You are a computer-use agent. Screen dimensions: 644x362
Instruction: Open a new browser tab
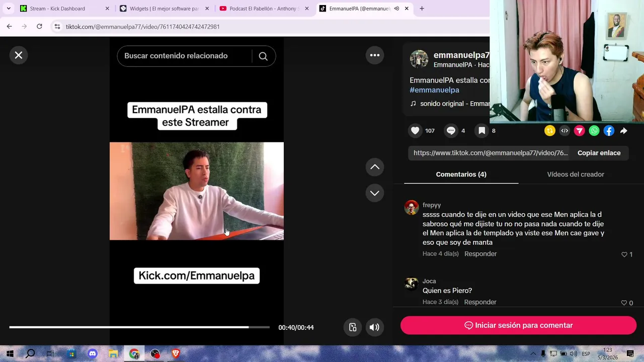tap(422, 9)
